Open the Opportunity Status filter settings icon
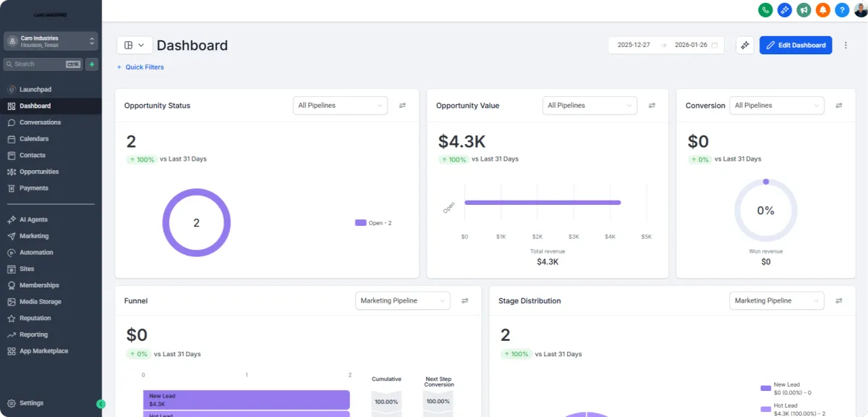This screenshot has width=868, height=417. pyautogui.click(x=403, y=105)
